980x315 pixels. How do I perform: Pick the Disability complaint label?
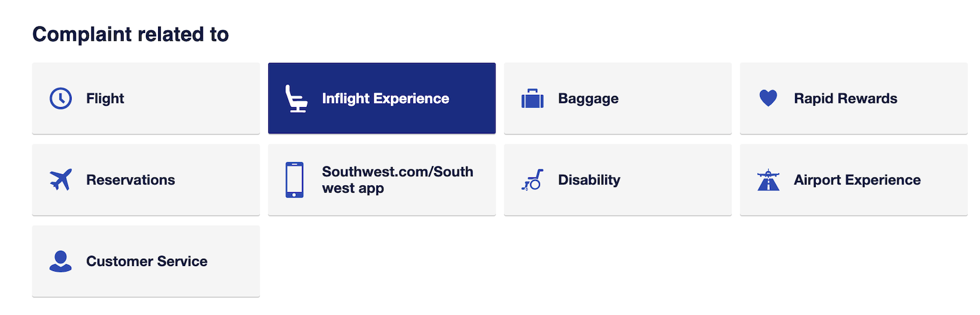[x=589, y=180]
